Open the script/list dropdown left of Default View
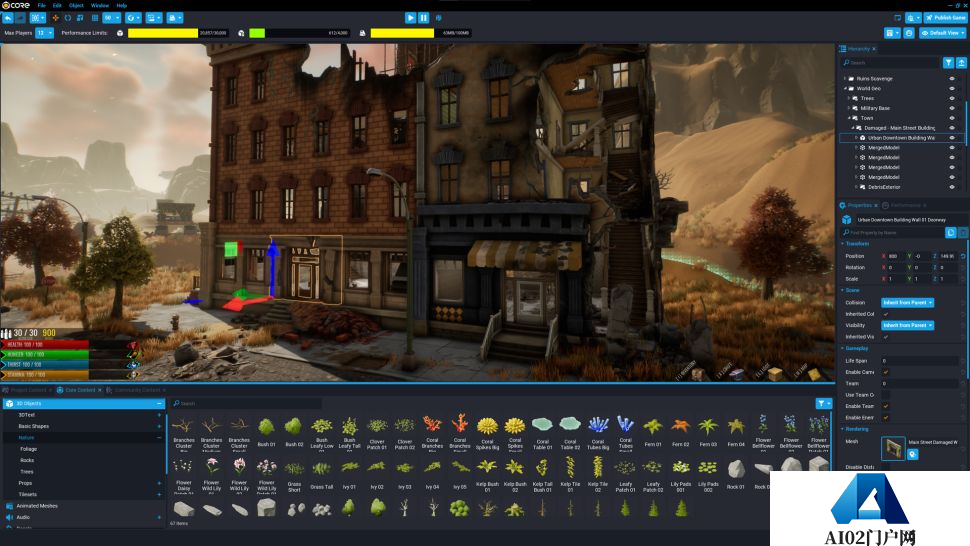 coord(892,33)
